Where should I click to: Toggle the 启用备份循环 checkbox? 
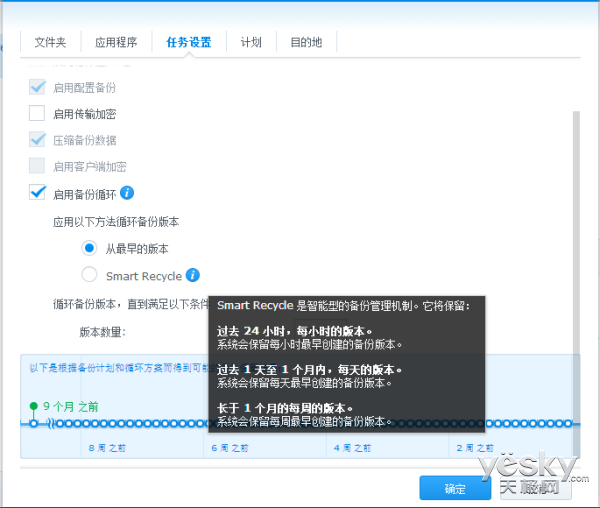(37, 193)
